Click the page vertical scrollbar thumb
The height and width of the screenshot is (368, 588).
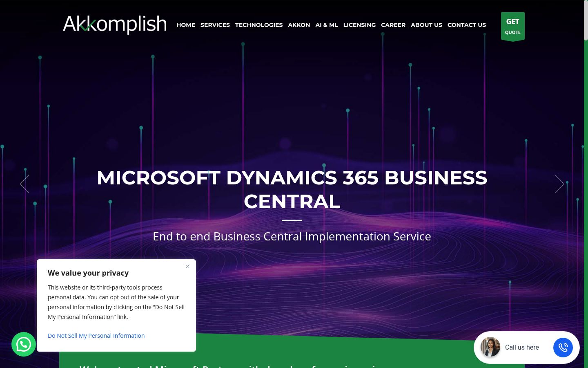586,20
